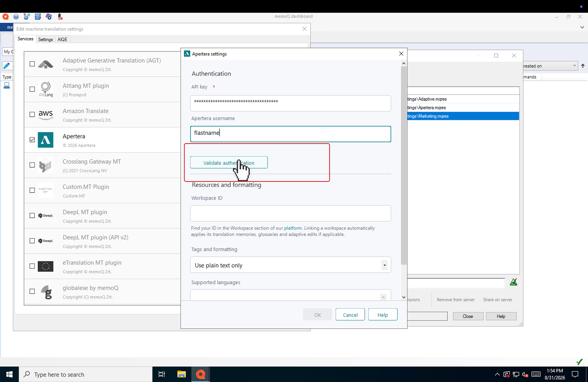Viewport: 588px width, 382px height.
Task: Switch to the Settings tab
Action: (x=45, y=39)
